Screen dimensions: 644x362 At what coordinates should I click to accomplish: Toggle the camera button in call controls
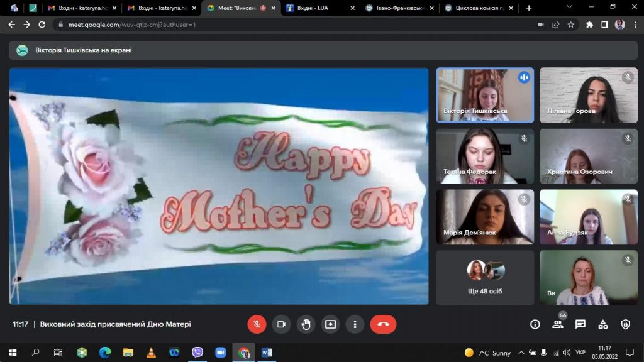coord(281,324)
